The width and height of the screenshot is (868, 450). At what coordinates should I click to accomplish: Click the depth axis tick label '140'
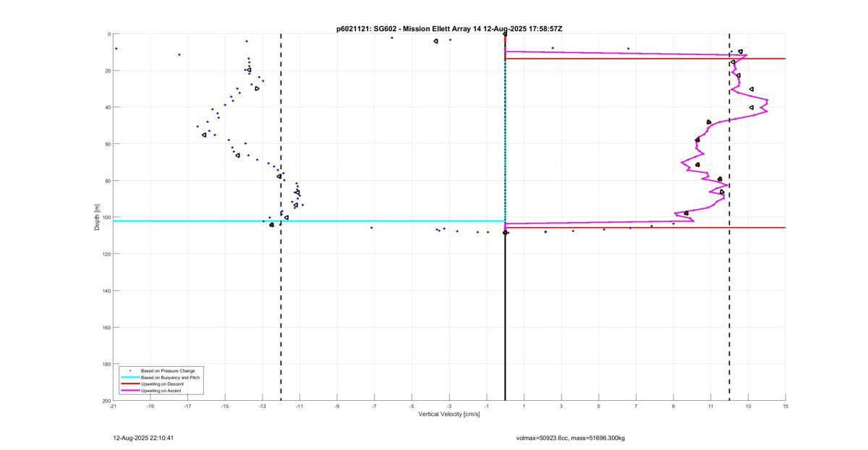(106, 291)
